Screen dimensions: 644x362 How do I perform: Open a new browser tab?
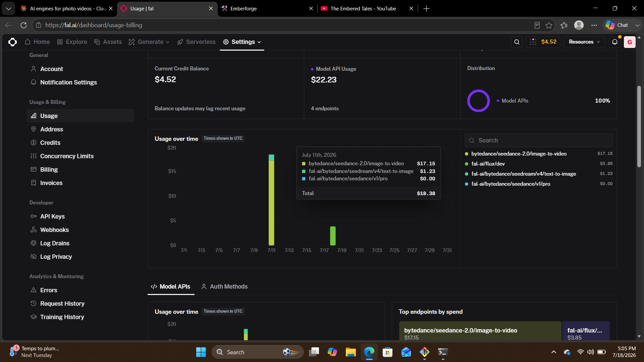(x=426, y=9)
